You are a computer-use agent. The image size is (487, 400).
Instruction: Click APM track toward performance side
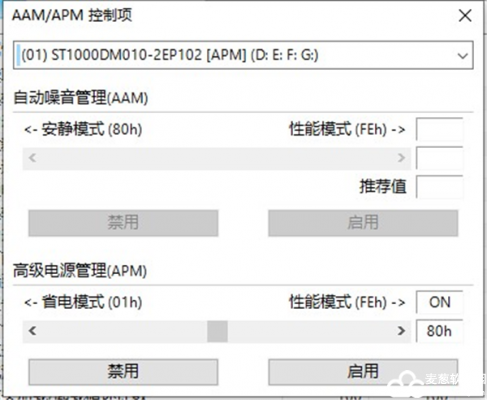[310, 331]
